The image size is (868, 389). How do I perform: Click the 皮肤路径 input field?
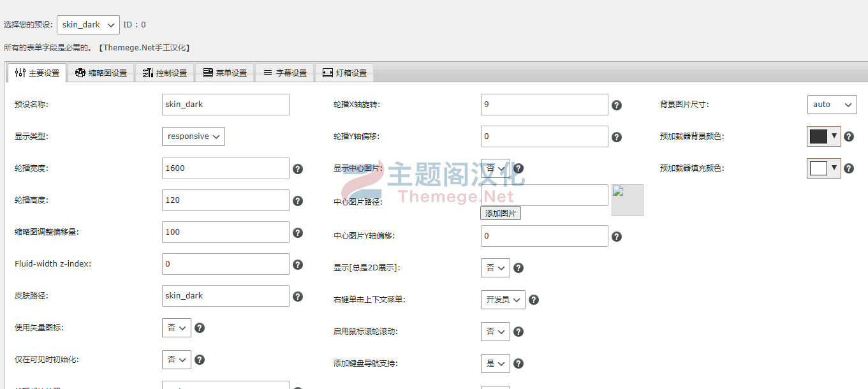(x=226, y=296)
